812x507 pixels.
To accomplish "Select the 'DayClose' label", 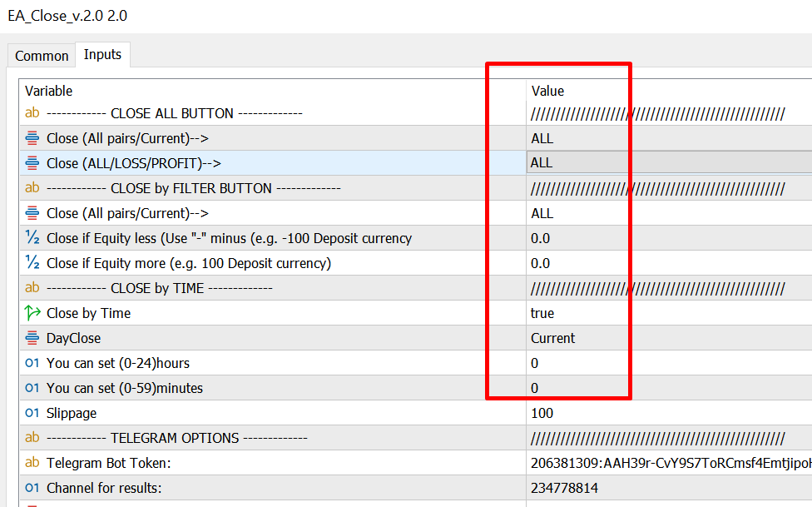I will point(73,338).
